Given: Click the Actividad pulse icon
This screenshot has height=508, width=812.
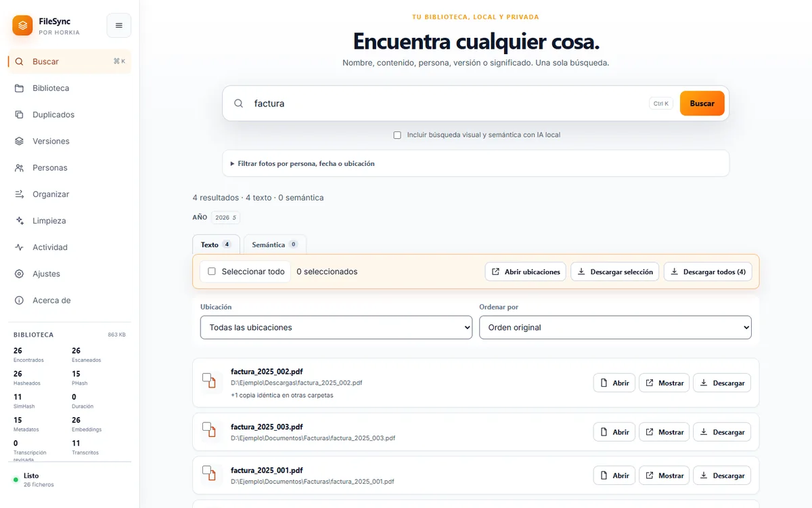Looking at the screenshot, I should (19, 247).
